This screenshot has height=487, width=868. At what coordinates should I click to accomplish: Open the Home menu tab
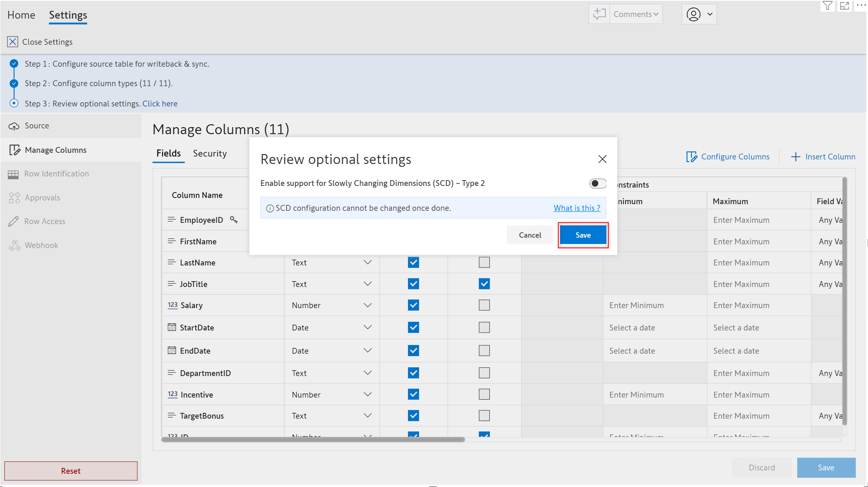21,15
